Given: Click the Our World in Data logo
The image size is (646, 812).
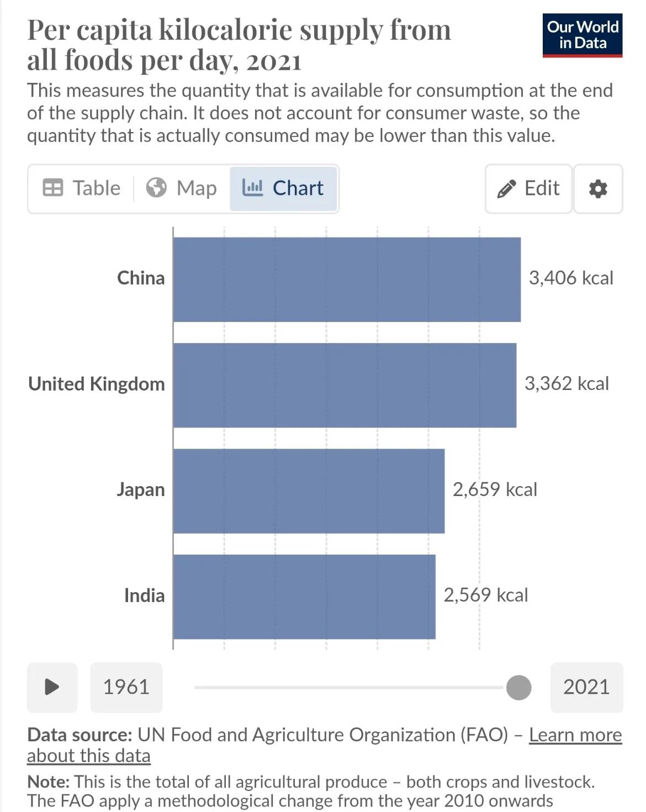Looking at the screenshot, I should pyautogui.click(x=582, y=35).
